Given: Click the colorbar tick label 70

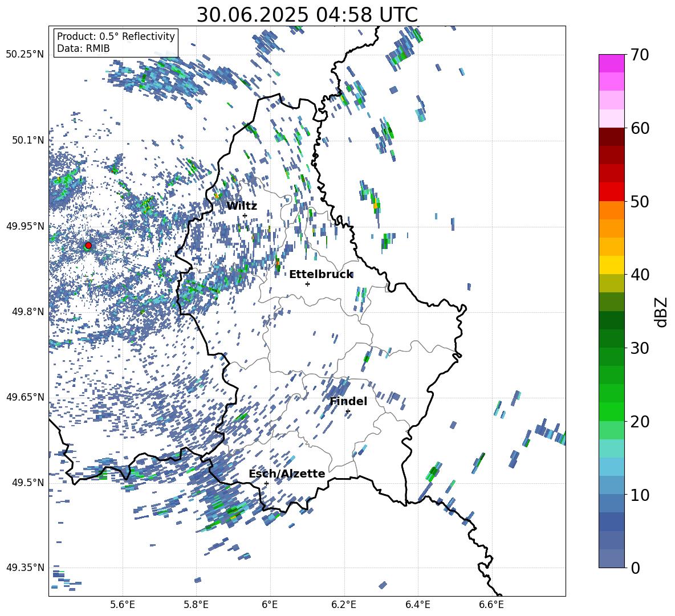Looking at the screenshot, I should (x=640, y=55).
